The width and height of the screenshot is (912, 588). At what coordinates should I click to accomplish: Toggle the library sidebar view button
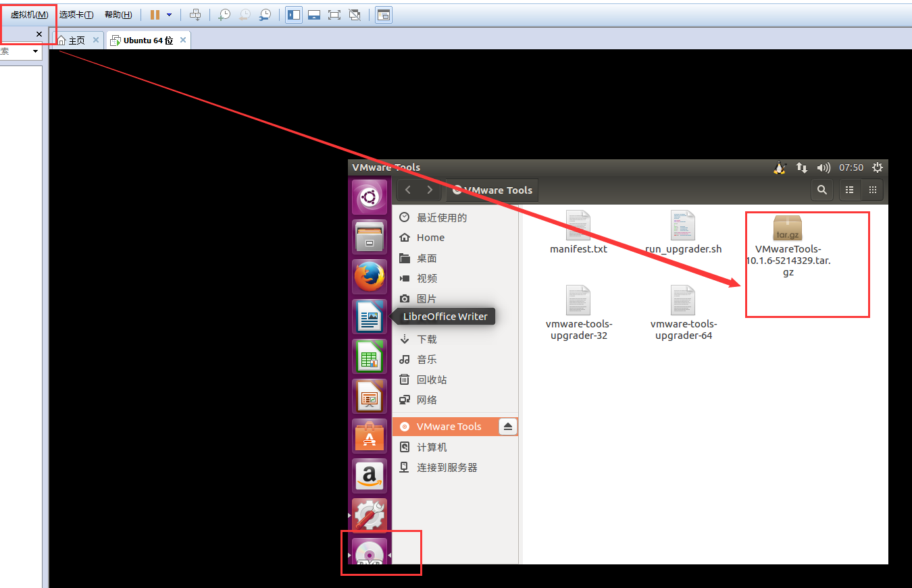click(x=294, y=15)
